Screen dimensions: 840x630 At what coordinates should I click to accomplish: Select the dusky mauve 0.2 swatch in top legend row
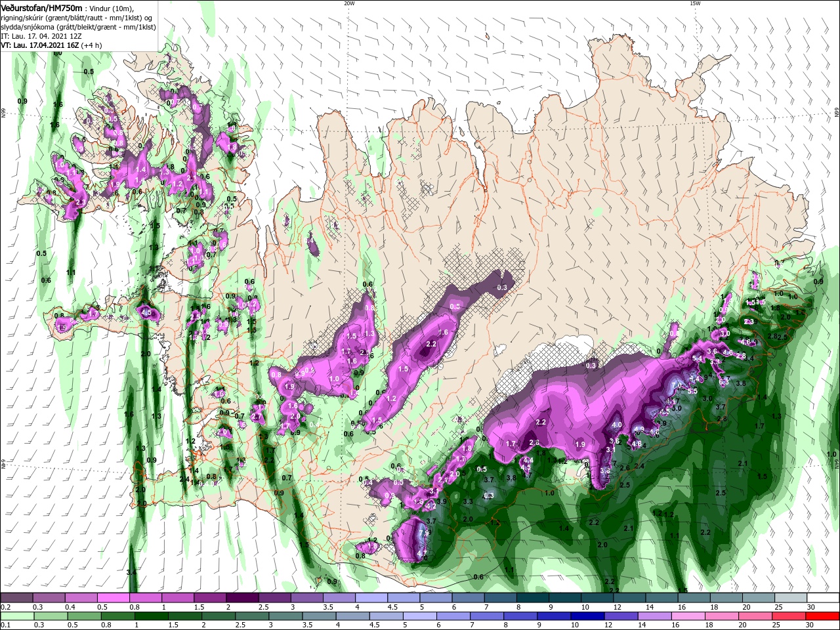pyautogui.click(x=16, y=598)
